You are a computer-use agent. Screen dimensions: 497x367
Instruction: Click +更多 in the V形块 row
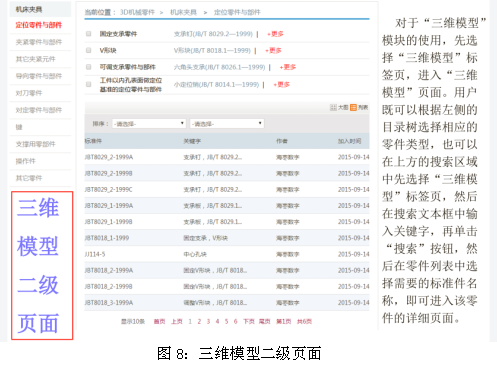pyautogui.click(x=273, y=50)
